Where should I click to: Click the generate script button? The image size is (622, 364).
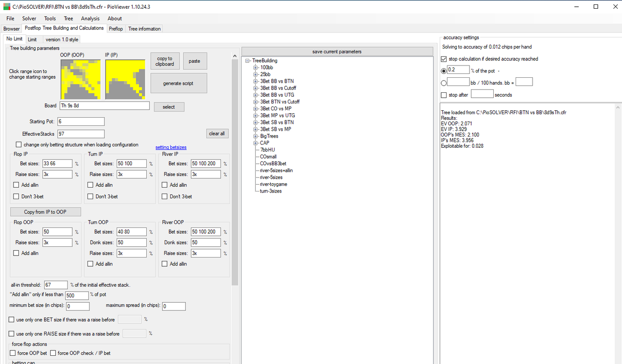178,83
